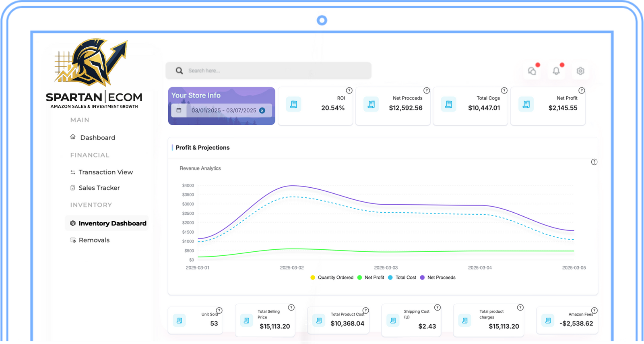
Task: Click the search input field
Action: tap(268, 70)
